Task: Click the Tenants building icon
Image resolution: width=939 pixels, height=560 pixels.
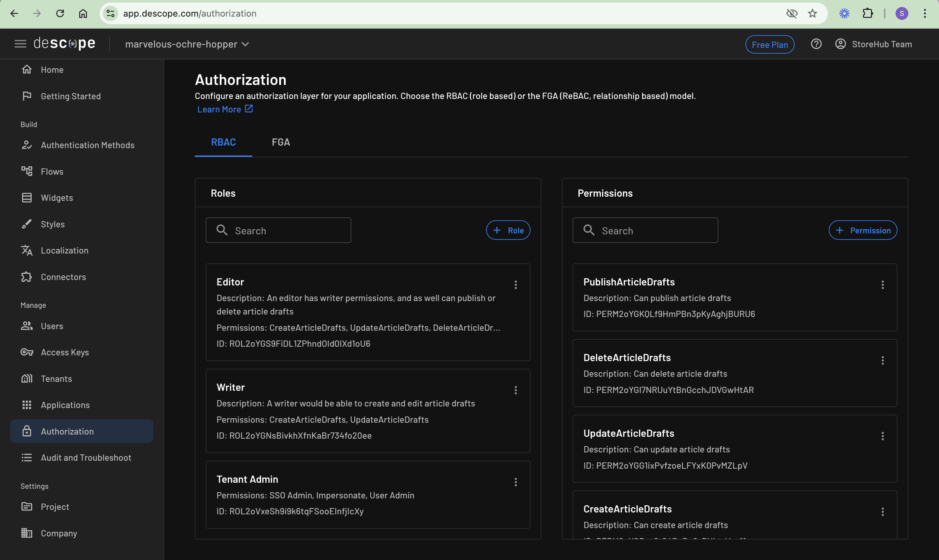Action: pyautogui.click(x=27, y=378)
